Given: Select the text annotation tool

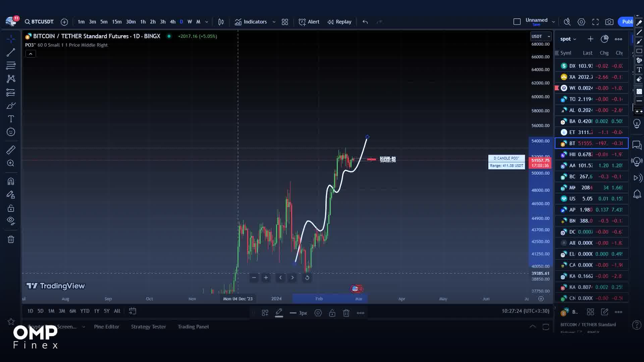Looking at the screenshot, I should 11,119.
